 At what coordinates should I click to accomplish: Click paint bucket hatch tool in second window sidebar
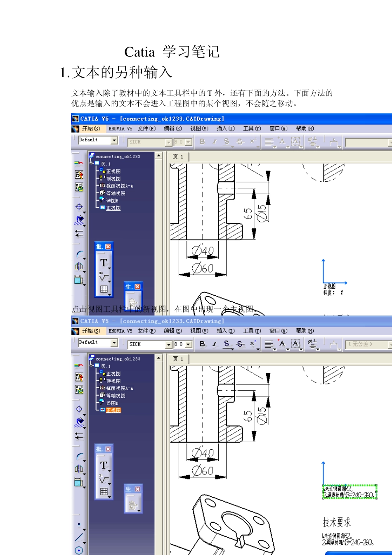[x=79, y=422]
